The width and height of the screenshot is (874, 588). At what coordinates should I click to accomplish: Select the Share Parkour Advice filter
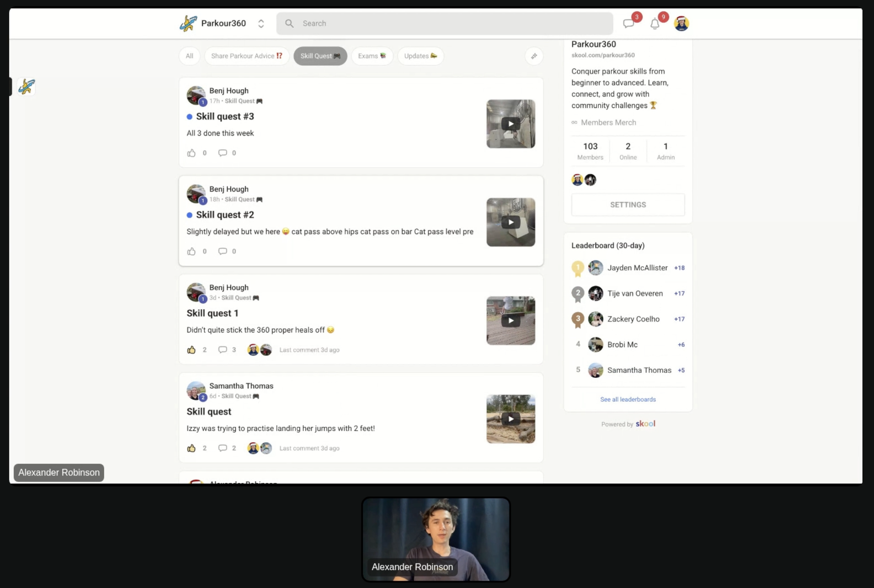[247, 56]
